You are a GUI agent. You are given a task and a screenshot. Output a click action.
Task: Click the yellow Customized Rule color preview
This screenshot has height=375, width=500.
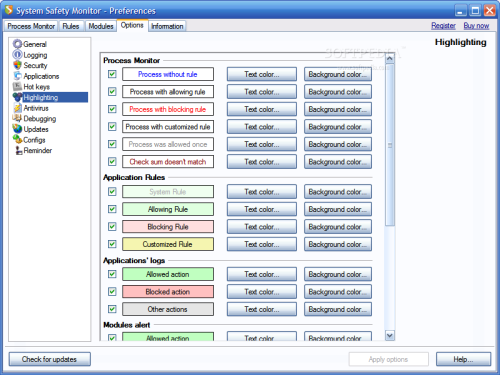(168, 244)
